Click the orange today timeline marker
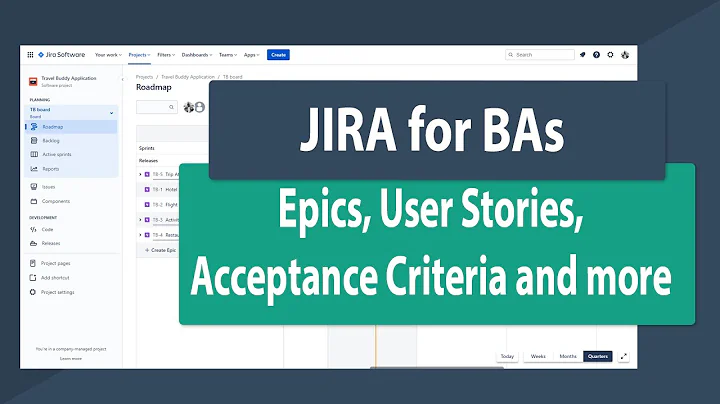 (x=376, y=346)
